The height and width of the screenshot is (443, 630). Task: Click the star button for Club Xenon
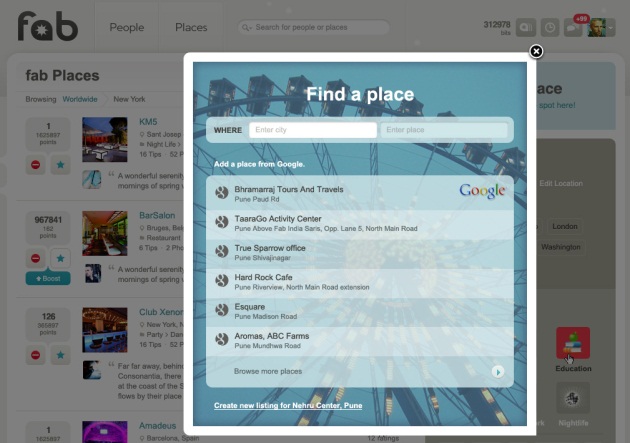click(60, 355)
